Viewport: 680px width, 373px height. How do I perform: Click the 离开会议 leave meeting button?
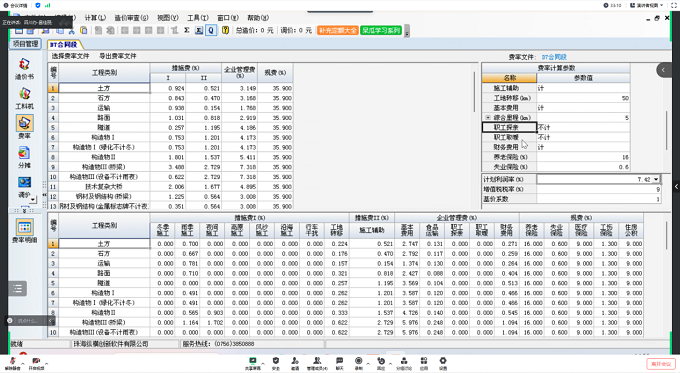(x=660, y=364)
